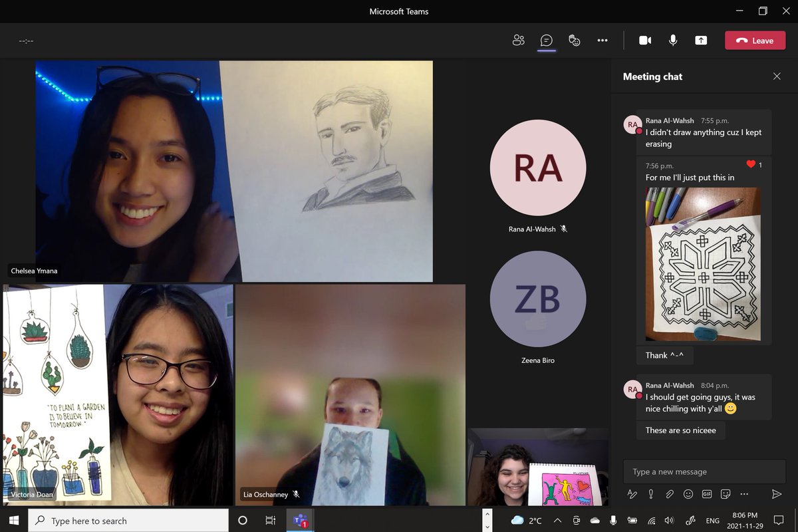Open the text Format options

[x=632, y=494]
